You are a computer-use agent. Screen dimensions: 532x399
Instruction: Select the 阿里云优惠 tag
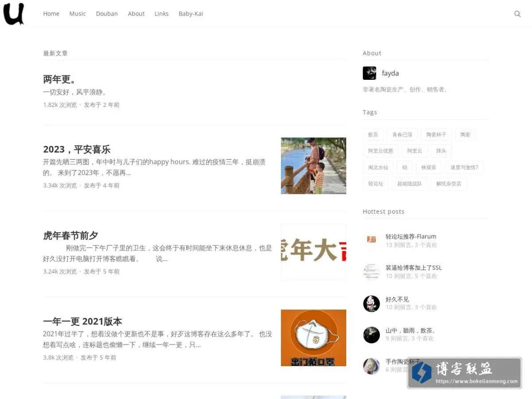coord(380,151)
